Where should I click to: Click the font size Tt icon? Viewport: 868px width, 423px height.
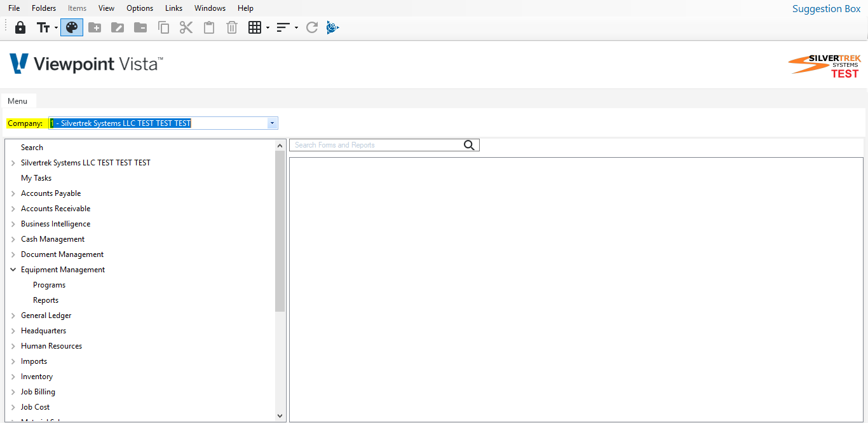coord(43,28)
